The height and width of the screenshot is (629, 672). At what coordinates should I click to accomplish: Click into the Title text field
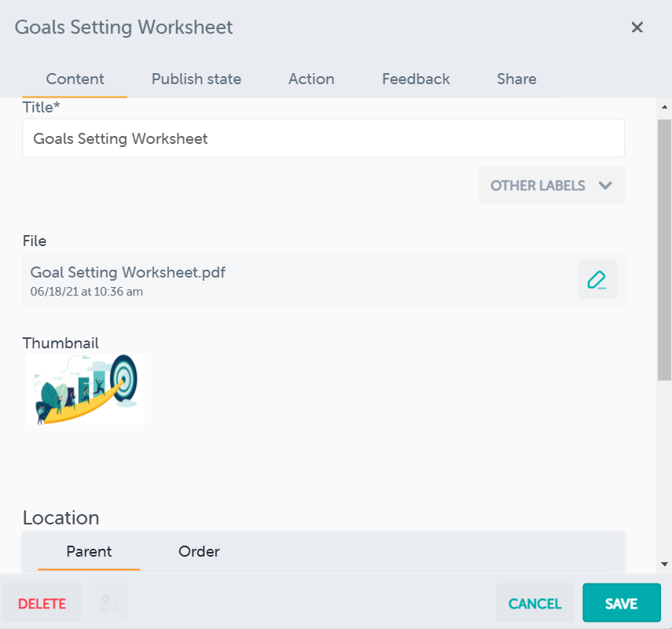(323, 138)
